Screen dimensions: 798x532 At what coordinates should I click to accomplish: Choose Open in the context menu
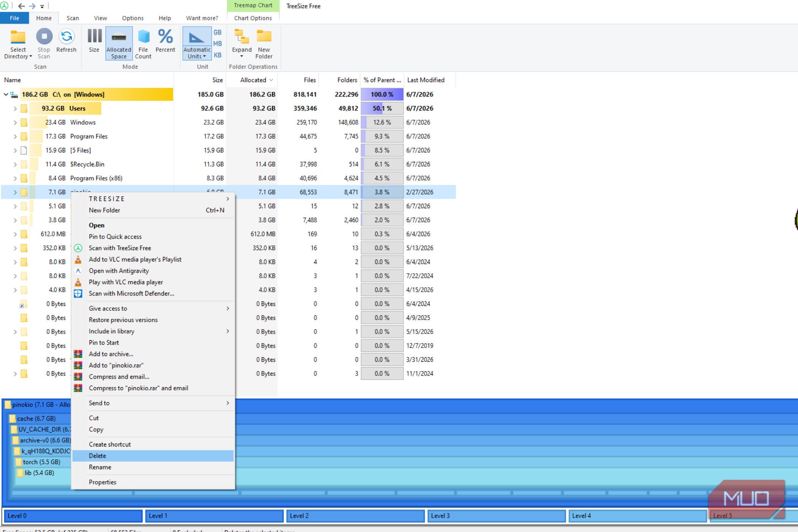click(153, 225)
